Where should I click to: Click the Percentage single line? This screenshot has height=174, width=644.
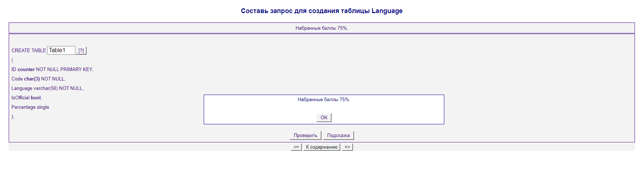click(30, 107)
